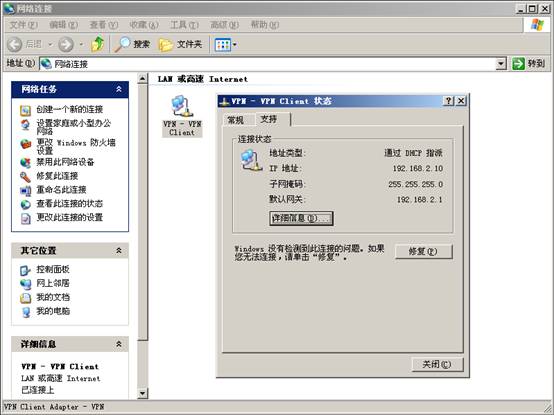This screenshot has height=415, width=554.
Task: Click the Go (转到) button
Action: pyautogui.click(x=529, y=64)
